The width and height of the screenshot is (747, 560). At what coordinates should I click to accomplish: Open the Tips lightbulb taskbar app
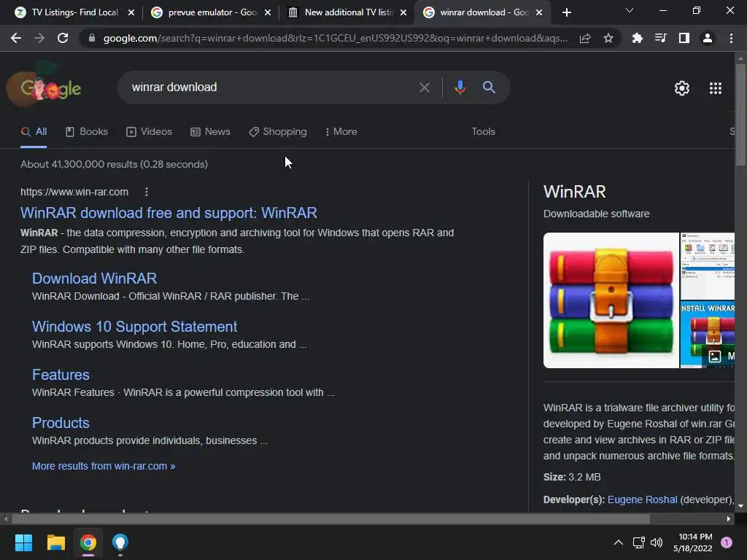[x=120, y=542]
